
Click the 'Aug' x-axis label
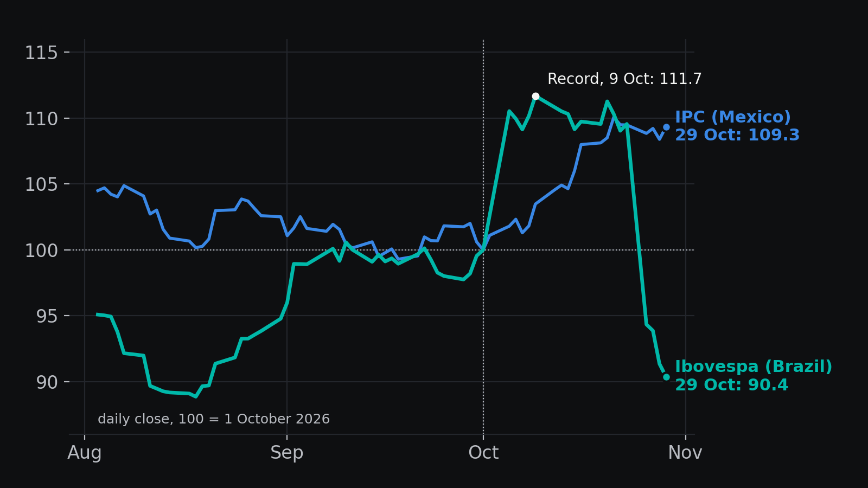(x=85, y=453)
